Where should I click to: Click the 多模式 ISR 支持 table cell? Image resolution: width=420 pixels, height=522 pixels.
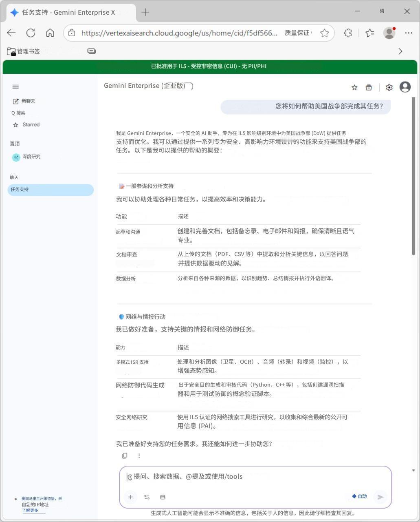[x=132, y=362]
